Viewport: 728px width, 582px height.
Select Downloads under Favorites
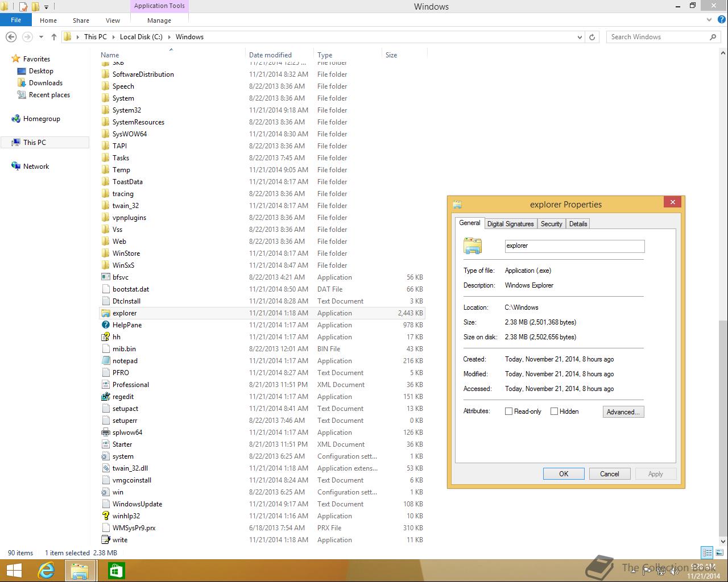pyautogui.click(x=45, y=83)
